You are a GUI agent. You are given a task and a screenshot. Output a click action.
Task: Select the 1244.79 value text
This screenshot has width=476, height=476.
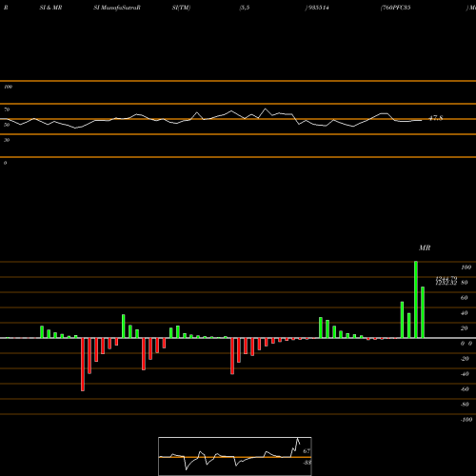[x=446, y=279]
